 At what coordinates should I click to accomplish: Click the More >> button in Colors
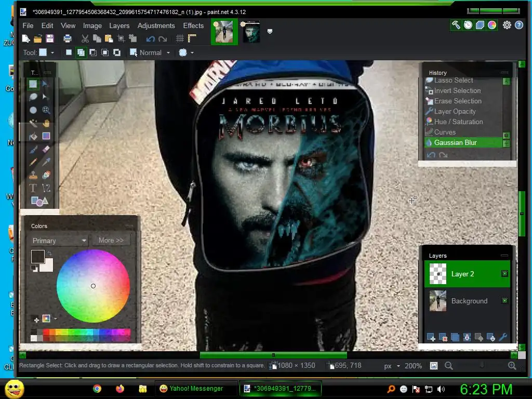[111, 240]
